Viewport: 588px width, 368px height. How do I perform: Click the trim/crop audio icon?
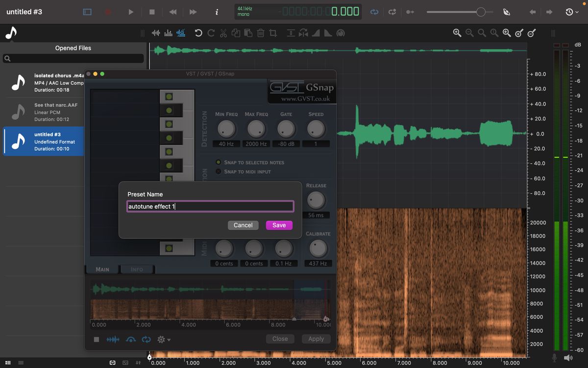pyautogui.click(x=273, y=32)
